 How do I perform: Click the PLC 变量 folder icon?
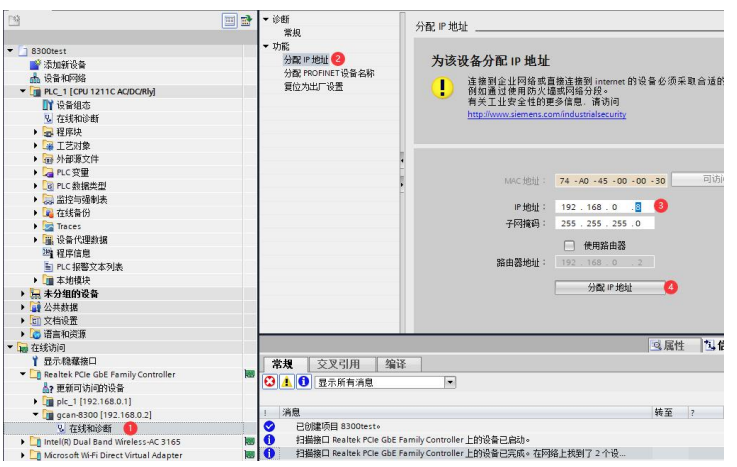click(48, 172)
